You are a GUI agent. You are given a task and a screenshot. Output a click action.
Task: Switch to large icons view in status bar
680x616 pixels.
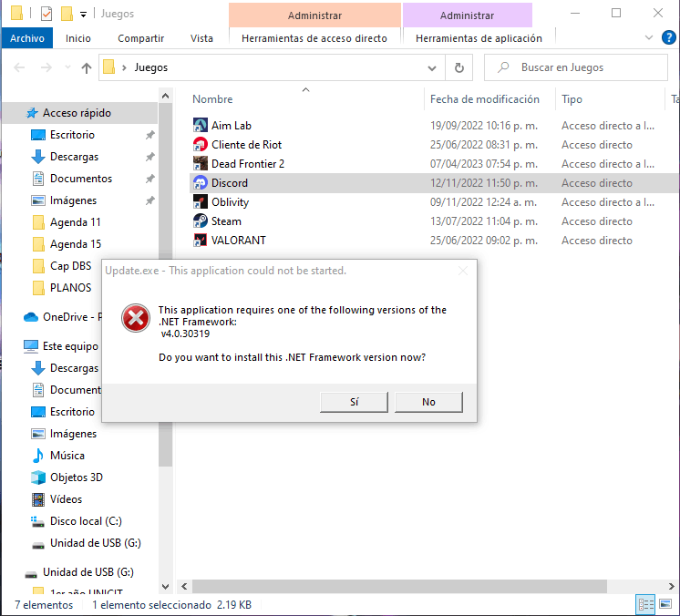point(665,604)
